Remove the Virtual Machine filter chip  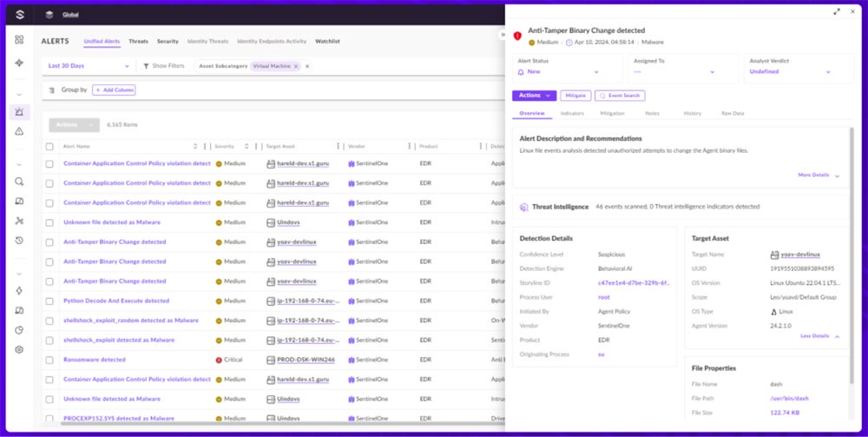tap(296, 66)
